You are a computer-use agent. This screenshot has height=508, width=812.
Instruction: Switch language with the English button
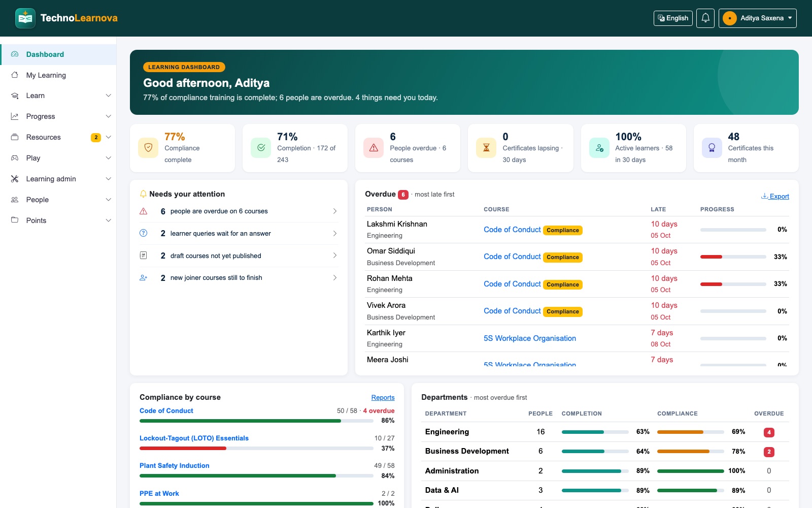673,18
